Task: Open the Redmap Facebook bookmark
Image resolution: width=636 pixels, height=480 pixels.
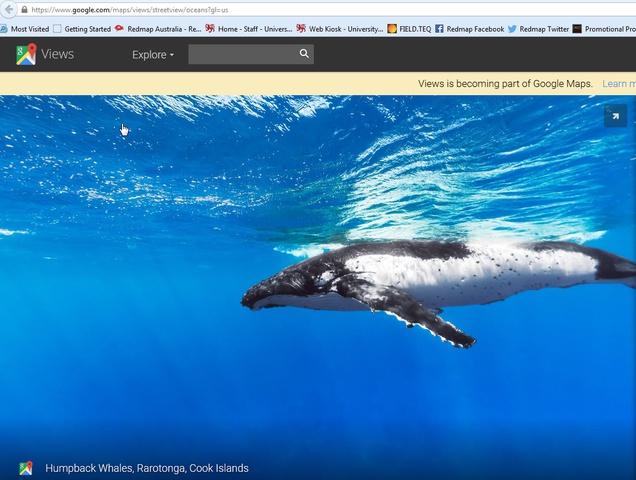Action: click(x=469, y=29)
